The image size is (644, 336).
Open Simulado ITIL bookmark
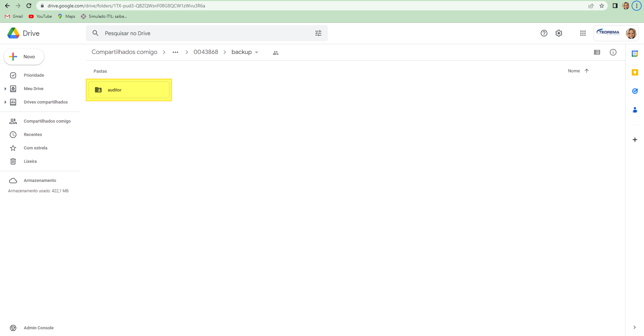pos(104,16)
